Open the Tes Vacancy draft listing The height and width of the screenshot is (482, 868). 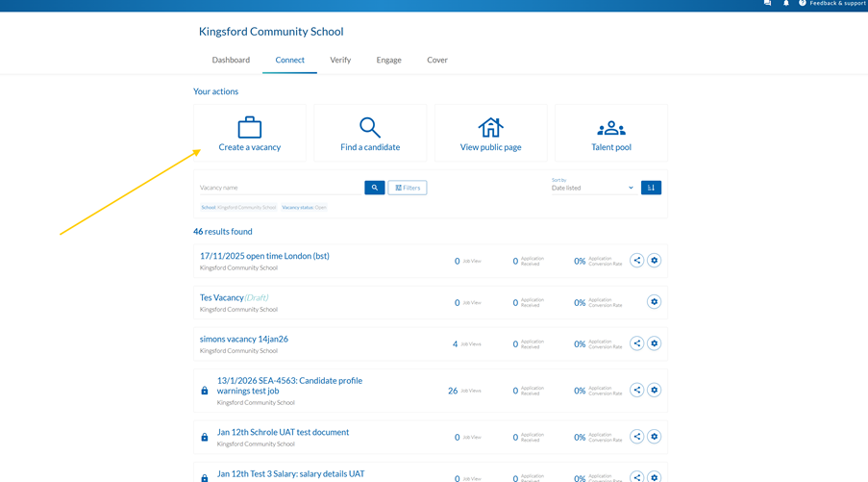coord(234,297)
